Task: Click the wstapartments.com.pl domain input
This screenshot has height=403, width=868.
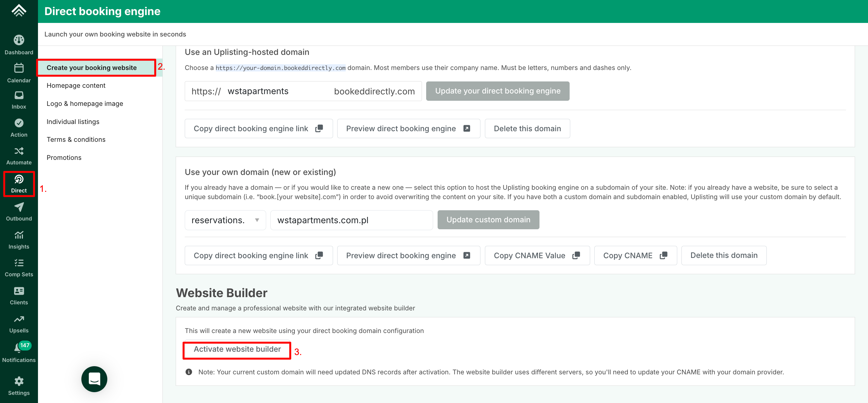Action: point(351,220)
